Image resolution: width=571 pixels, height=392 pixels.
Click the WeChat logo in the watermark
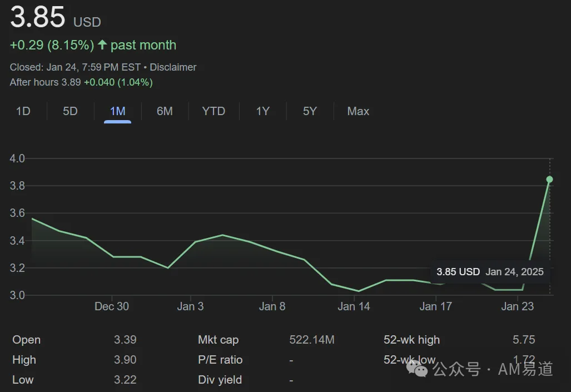pyautogui.click(x=418, y=369)
